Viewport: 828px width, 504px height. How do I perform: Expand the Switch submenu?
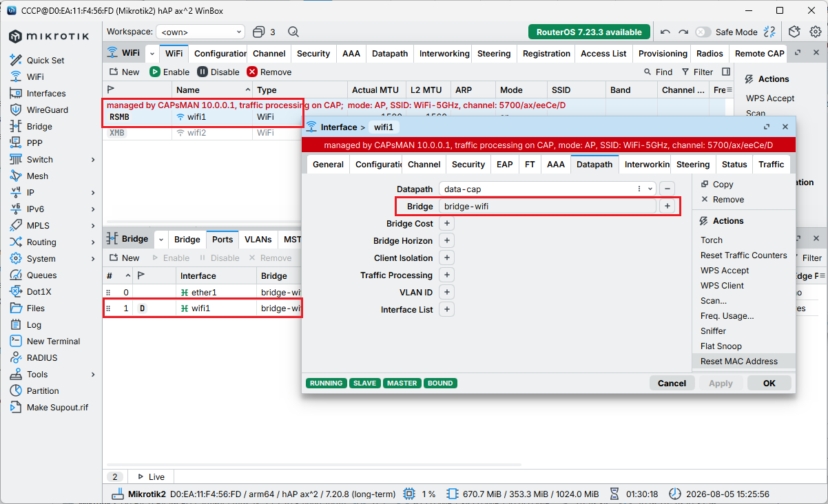point(93,159)
